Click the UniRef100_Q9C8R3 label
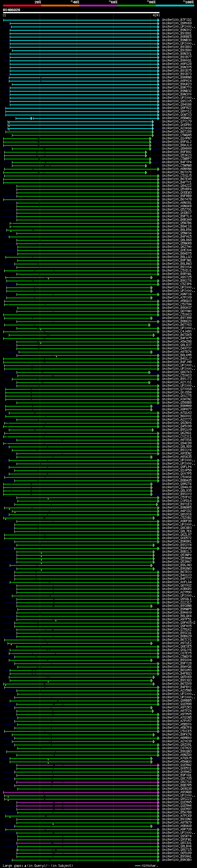Viewport: 197px width, 868px height. (177, 528)
